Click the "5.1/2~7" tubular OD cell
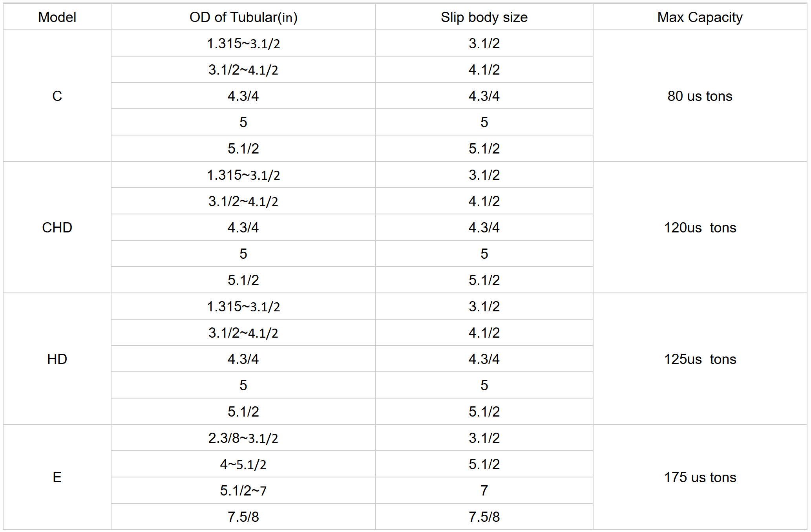 click(x=243, y=490)
